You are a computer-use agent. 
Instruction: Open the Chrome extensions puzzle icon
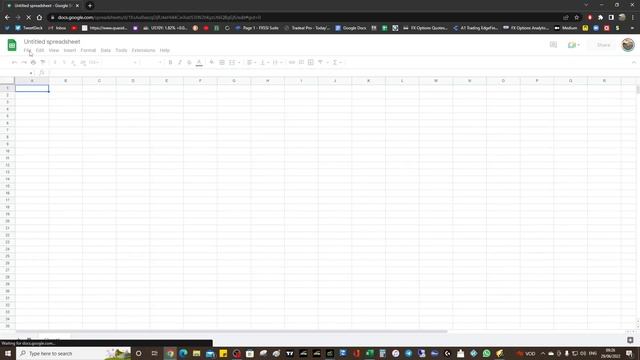[x=600, y=18]
